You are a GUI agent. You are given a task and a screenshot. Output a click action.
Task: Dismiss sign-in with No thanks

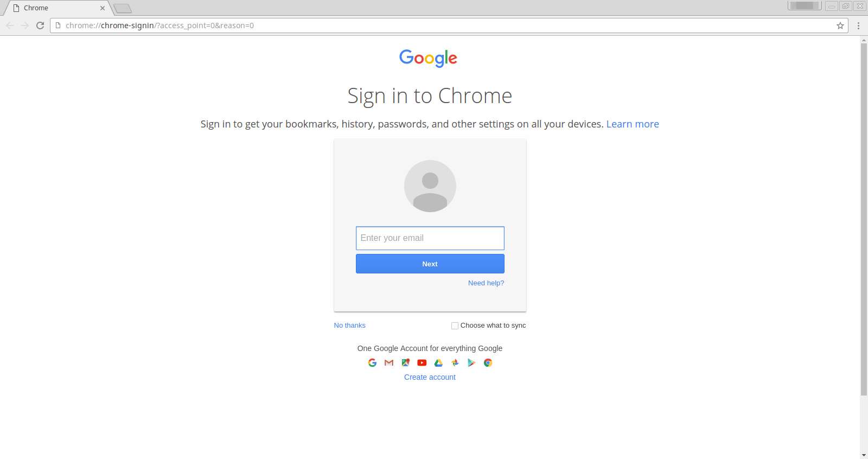pyautogui.click(x=349, y=325)
